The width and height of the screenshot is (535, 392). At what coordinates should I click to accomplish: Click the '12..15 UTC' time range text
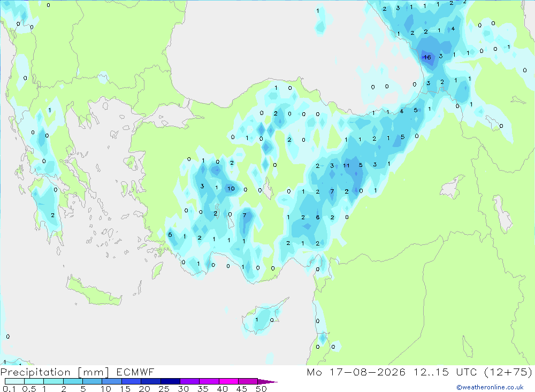[x=445, y=372]
